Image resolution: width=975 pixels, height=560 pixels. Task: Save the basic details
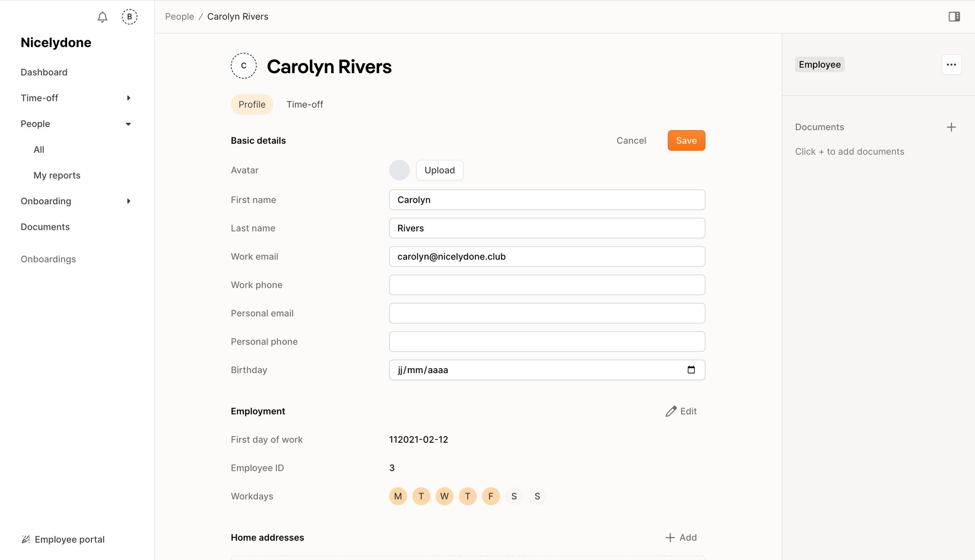click(686, 140)
